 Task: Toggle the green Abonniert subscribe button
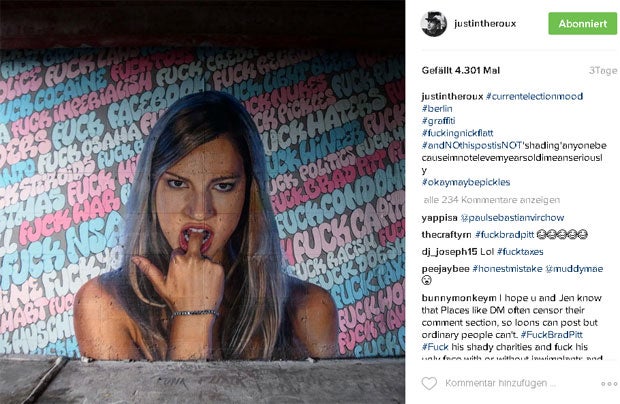[582, 24]
